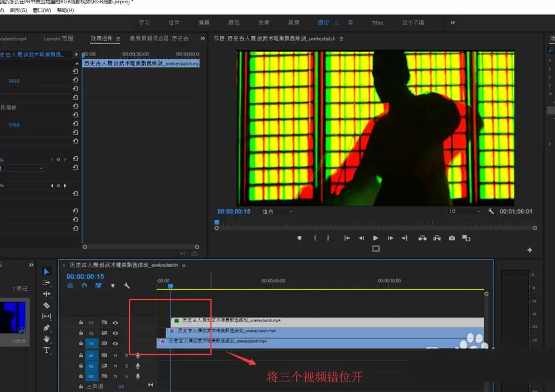
Task: Switch to the 编辑 workspace
Action: pos(204,22)
